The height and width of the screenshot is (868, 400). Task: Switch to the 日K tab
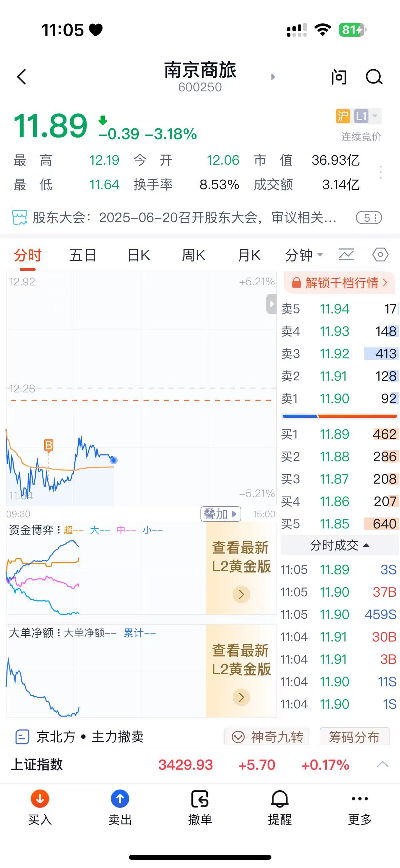pos(139,255)
